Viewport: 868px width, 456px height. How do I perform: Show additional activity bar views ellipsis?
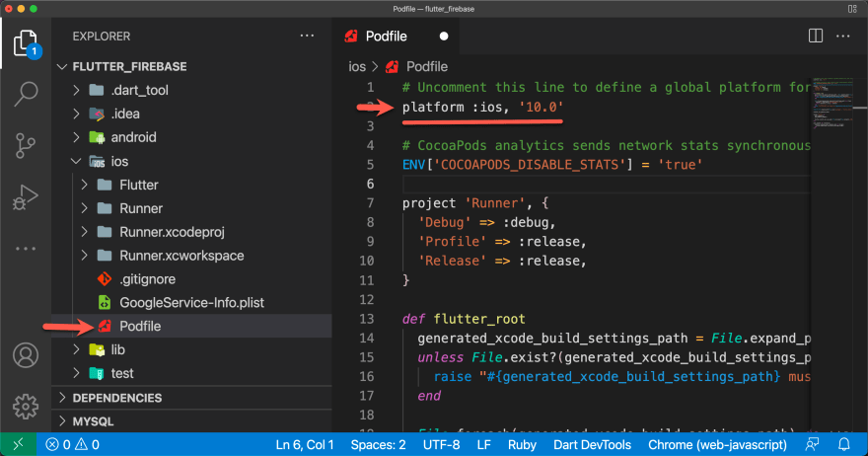[x=26, y=249]
